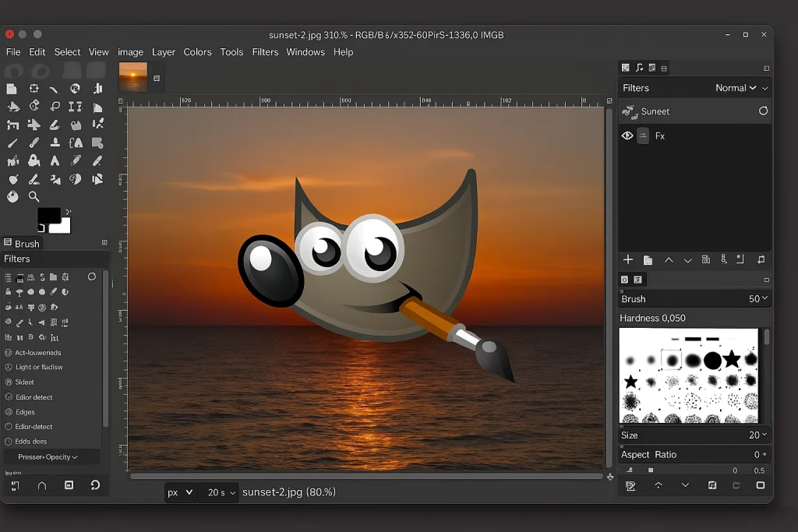The width and height of the screenshot is (798, 532).
Task: Select the Edior-detect option
Action: tap(29, 427)
